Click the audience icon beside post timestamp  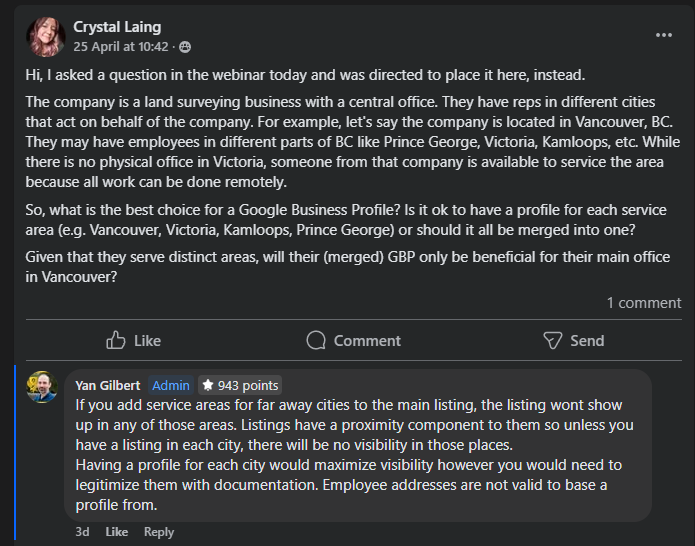(185, 47)
